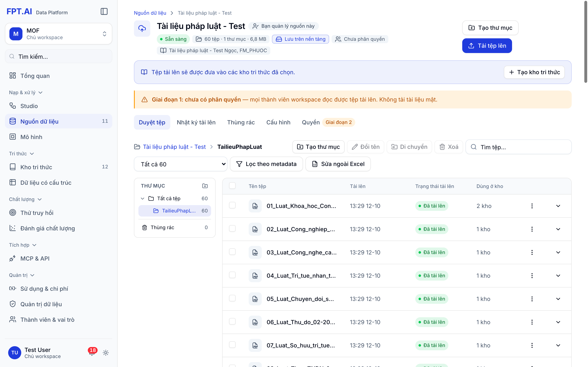Image resolution: width=588 pixels, height=367 pixels.
Task: Open the Cấu hình tab
Action: pyautogui.click(x=278, y=122)
